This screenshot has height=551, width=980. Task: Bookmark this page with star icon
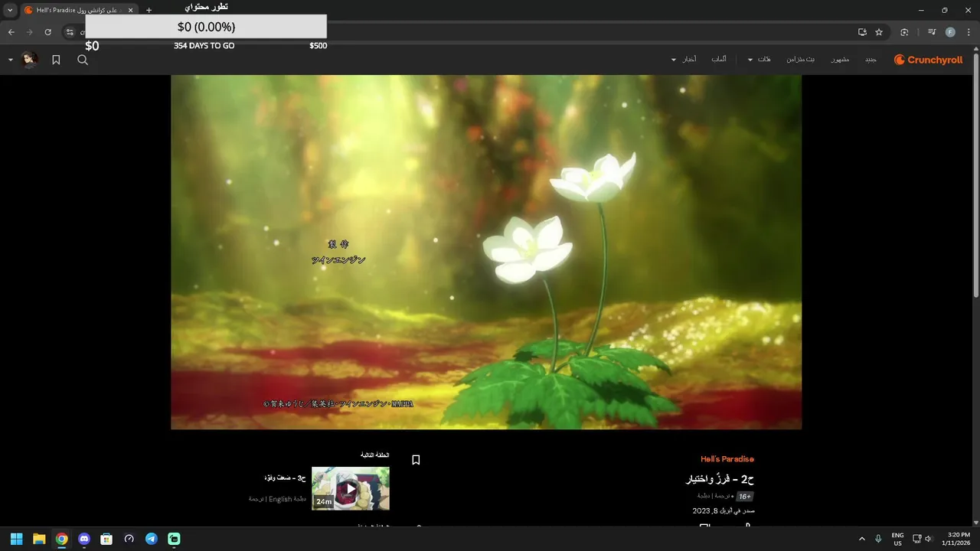coord(879,32)
